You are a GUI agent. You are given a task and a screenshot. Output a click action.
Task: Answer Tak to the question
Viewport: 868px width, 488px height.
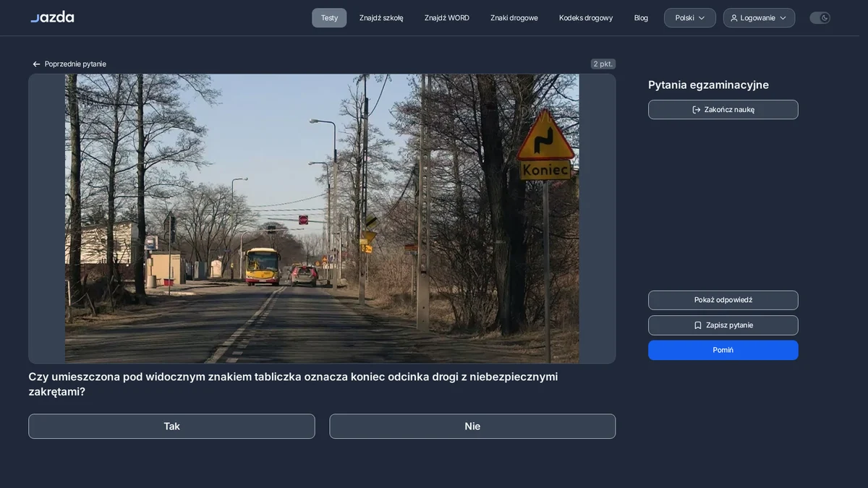tap(171, 427)
